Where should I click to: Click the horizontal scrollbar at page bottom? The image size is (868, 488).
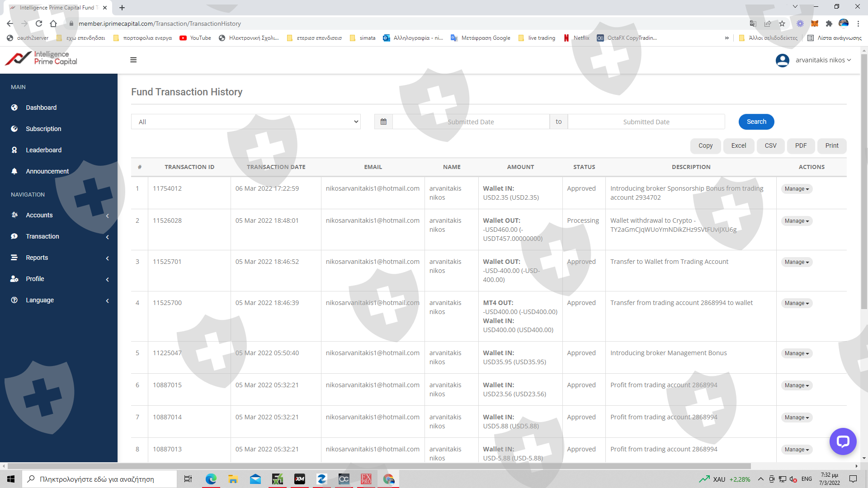(x=380, y=466)
